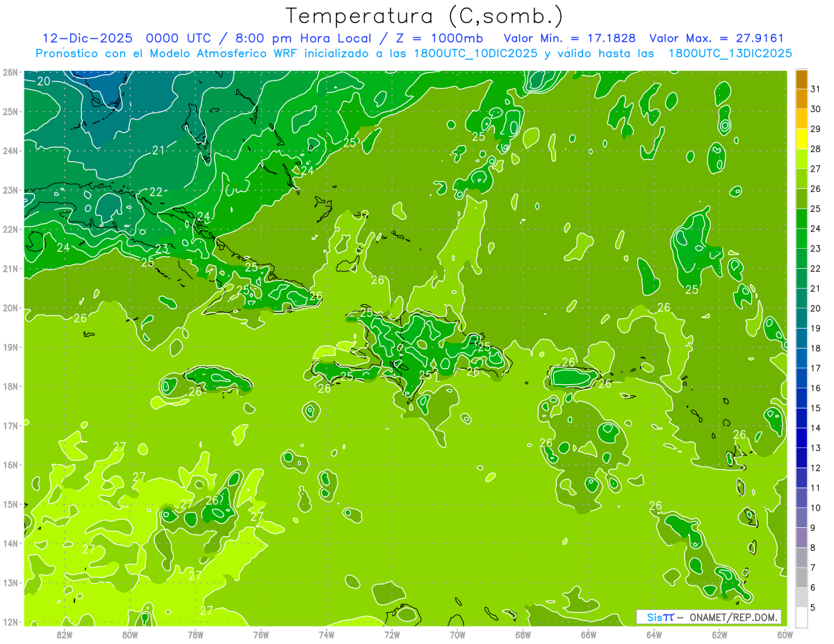Click the "18N" latitude axis label
834x644 pixels.
(10, 386)
